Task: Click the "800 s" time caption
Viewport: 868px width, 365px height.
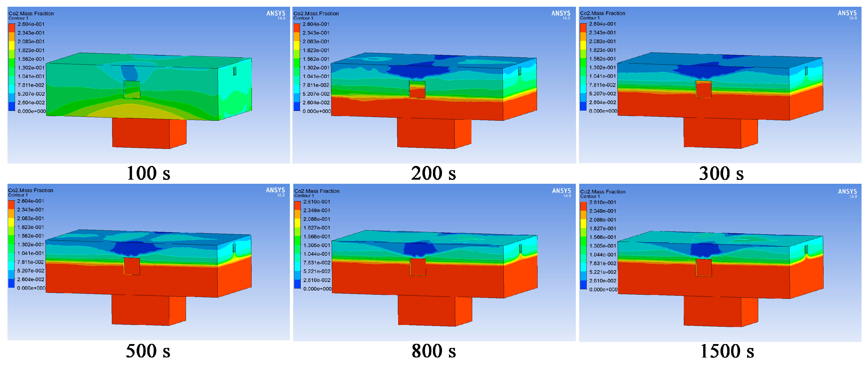Action: pyautogui.click(x=434, y=351)
